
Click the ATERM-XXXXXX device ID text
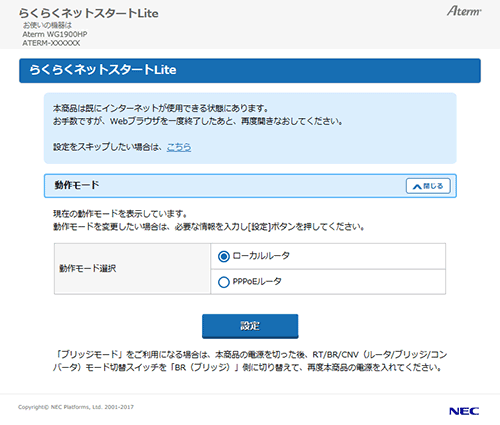(x=51, y=43)
